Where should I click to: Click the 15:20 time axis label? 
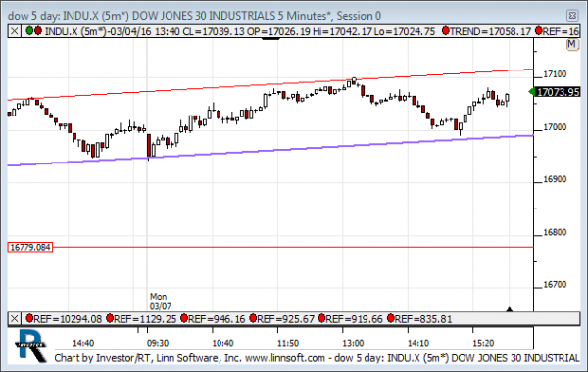pyautogui.click(x=483, y=343)
